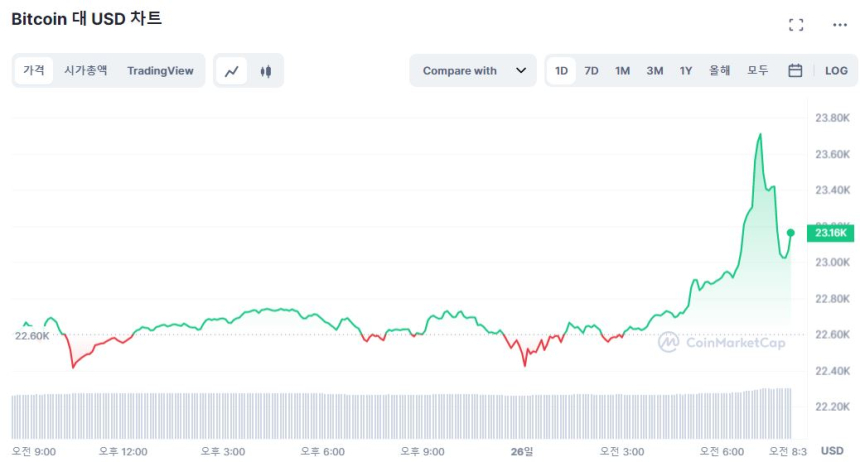Viewport: 860px width, 462px height.
Task: Open the three-dot more options menu
Action: [839, 25]
